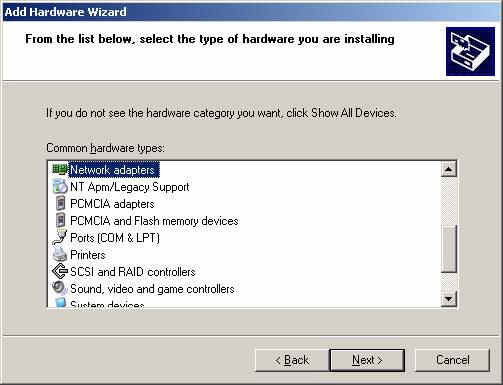The width and height of the screenshot is (503, 385).
Task: Cancel the Add Hardware Wizard
Action: tap(452, 360)
